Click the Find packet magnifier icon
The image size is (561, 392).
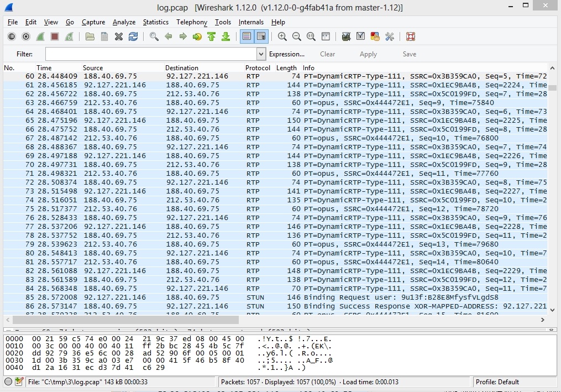[154, 36]
